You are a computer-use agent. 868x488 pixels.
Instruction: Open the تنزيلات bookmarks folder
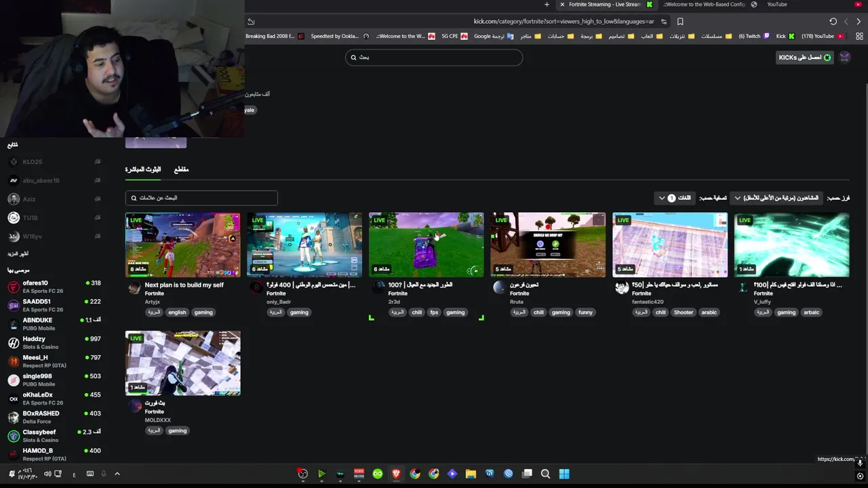[x=682, y=37]
